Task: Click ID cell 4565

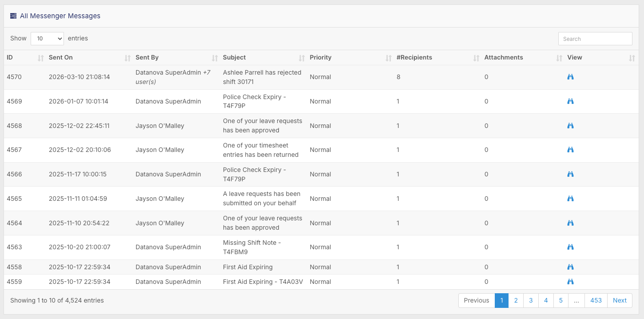Action: tap(14, 199)
